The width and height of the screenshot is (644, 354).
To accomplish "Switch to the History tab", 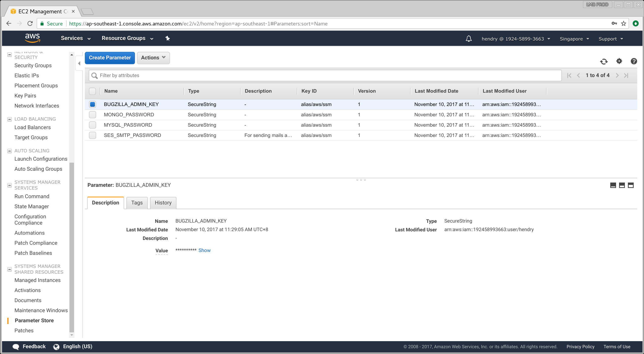I will [163, 203].
